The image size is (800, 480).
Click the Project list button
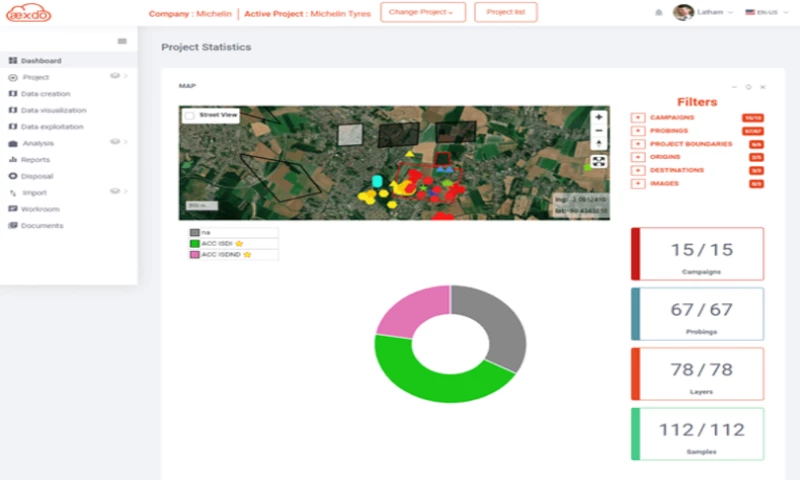tap(506, 12)
